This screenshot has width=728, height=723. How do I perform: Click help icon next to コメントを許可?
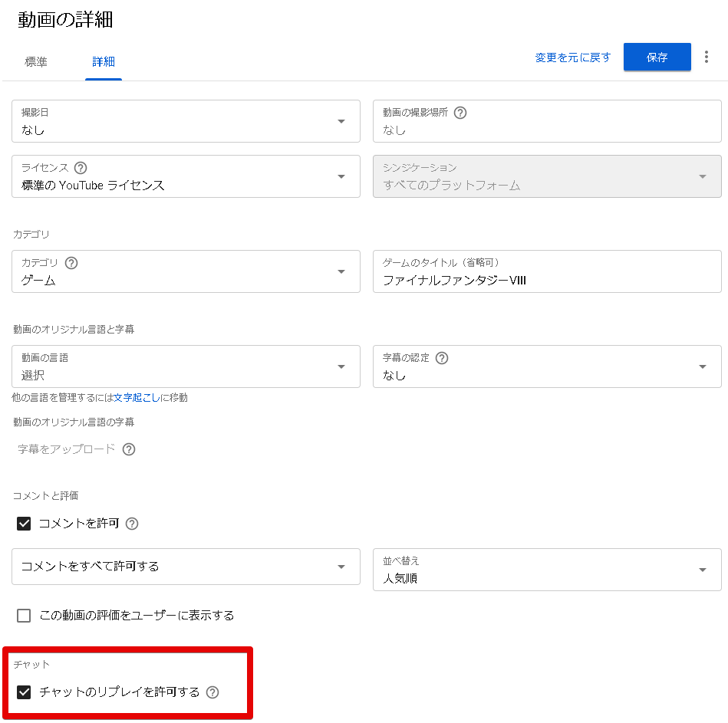[132, 524]
